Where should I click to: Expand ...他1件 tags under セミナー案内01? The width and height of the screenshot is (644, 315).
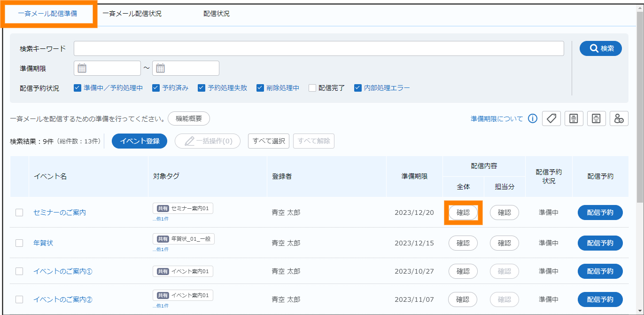[161, 219]
